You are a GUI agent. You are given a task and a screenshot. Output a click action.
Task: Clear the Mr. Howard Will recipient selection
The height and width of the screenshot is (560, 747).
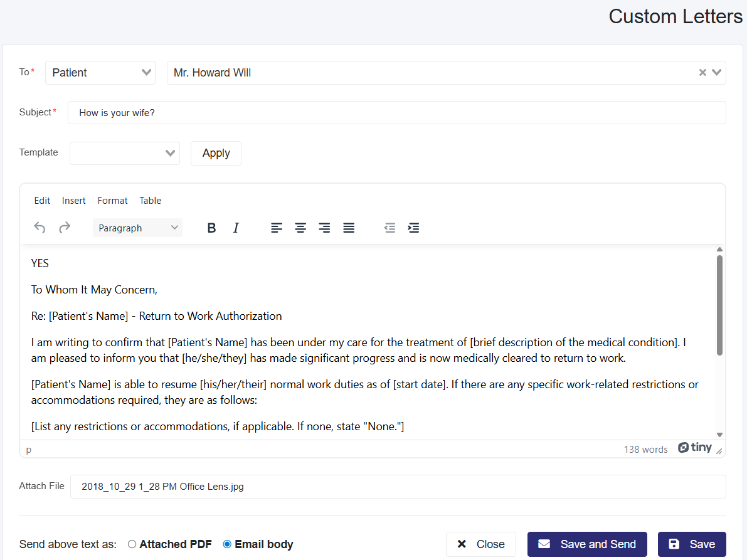point(702,73)
